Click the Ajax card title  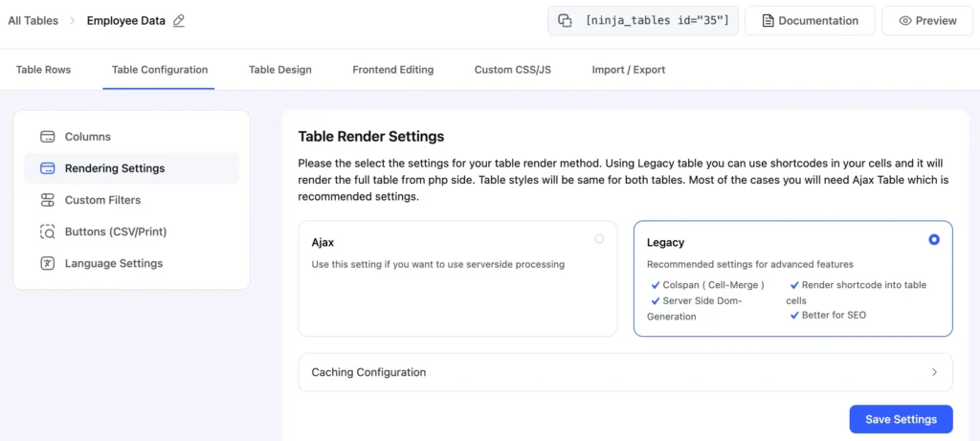tap(323, 242)
